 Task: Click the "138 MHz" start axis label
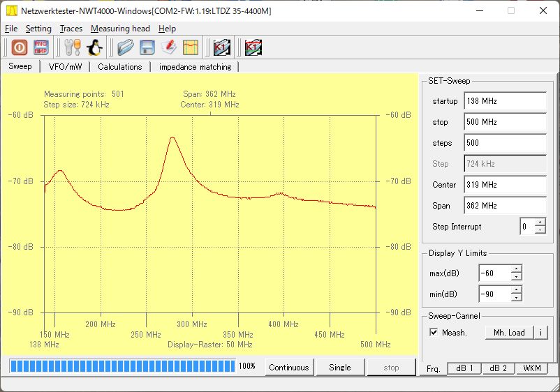44,345
